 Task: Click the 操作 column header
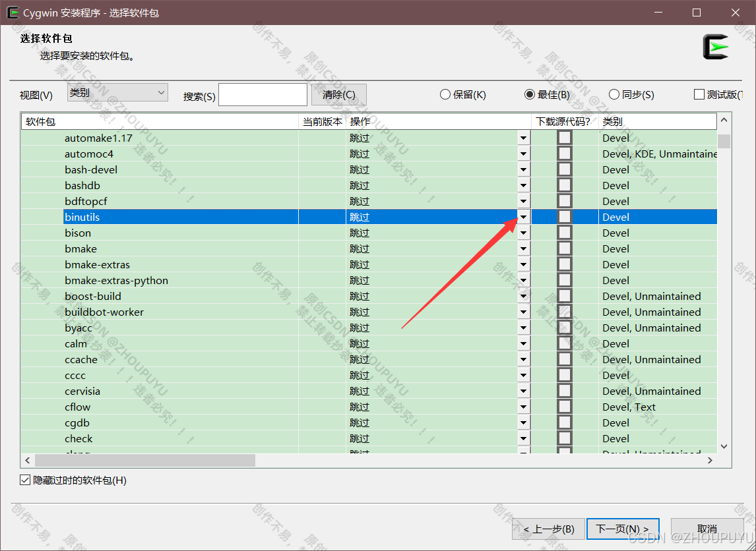438,121
